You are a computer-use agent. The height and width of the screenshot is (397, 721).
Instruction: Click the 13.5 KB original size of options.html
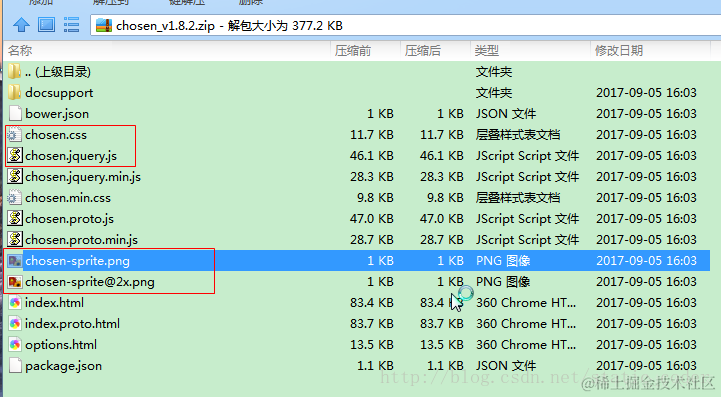point(372,345)
